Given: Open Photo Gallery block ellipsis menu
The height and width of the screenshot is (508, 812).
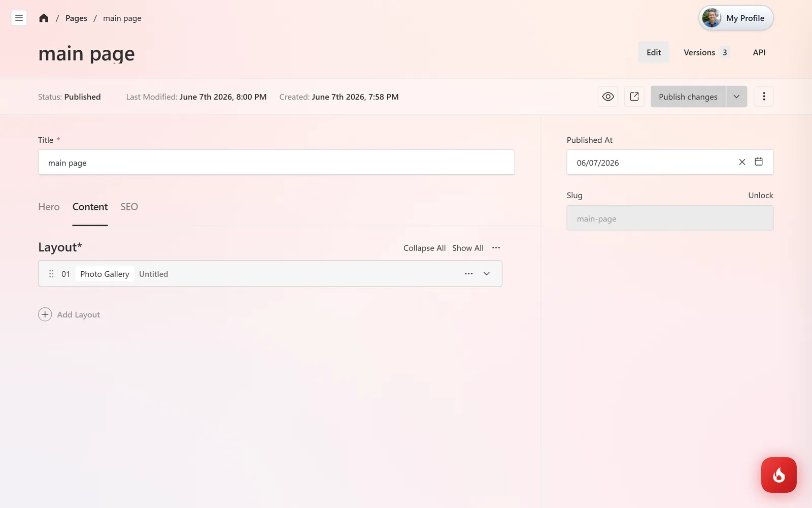Looking at the screenshot, I should (x=468, y=274).
